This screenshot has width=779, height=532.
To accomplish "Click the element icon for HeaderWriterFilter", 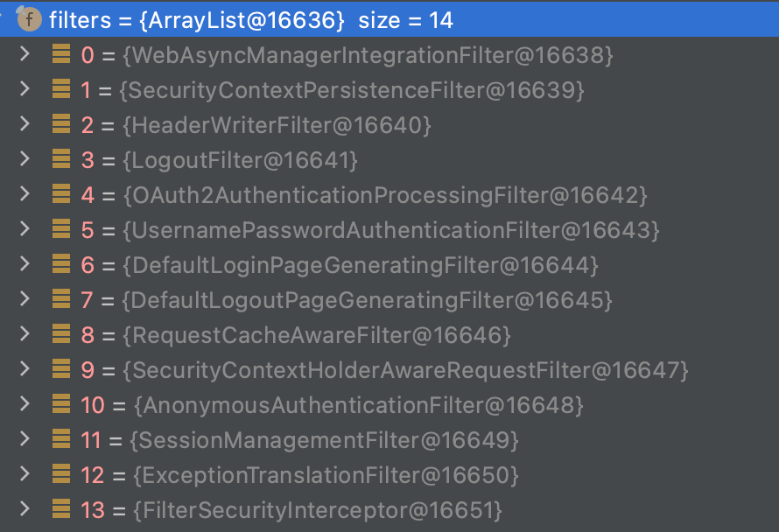I will 61,125.
